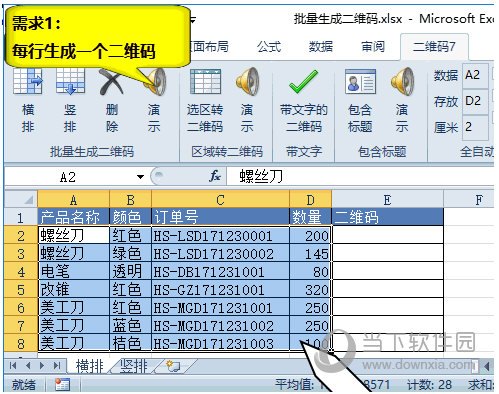Play the demo in 区域转二维码 group
499x394 pixels.
[247, 81]
